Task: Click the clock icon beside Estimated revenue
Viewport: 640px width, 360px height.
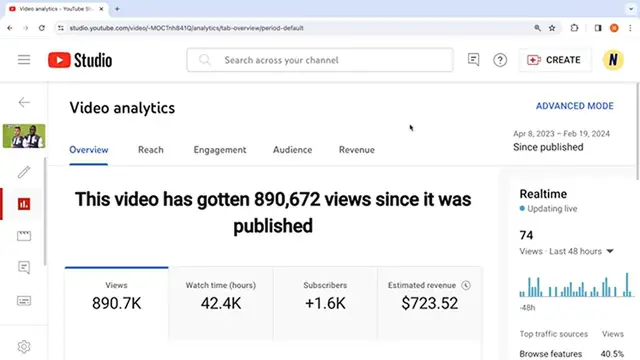Action: coord(466,285)
